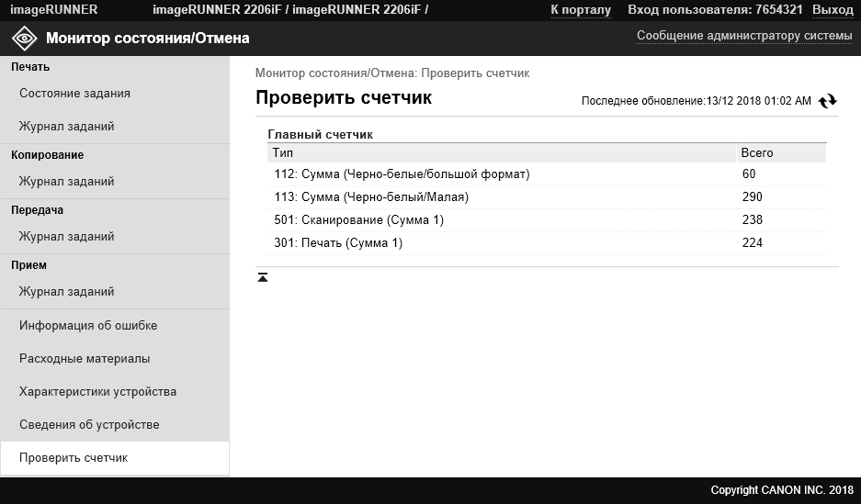Click the Status Monitor eye logo icon
Image resolution: width=861 pixels, height=504 pixels.
[24, 39]
